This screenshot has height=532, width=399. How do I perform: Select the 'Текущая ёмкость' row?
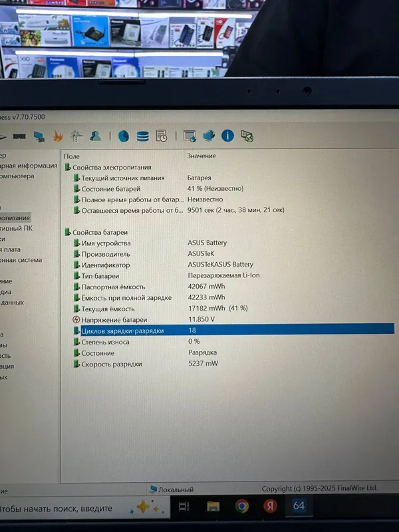[x=108, y=309]
